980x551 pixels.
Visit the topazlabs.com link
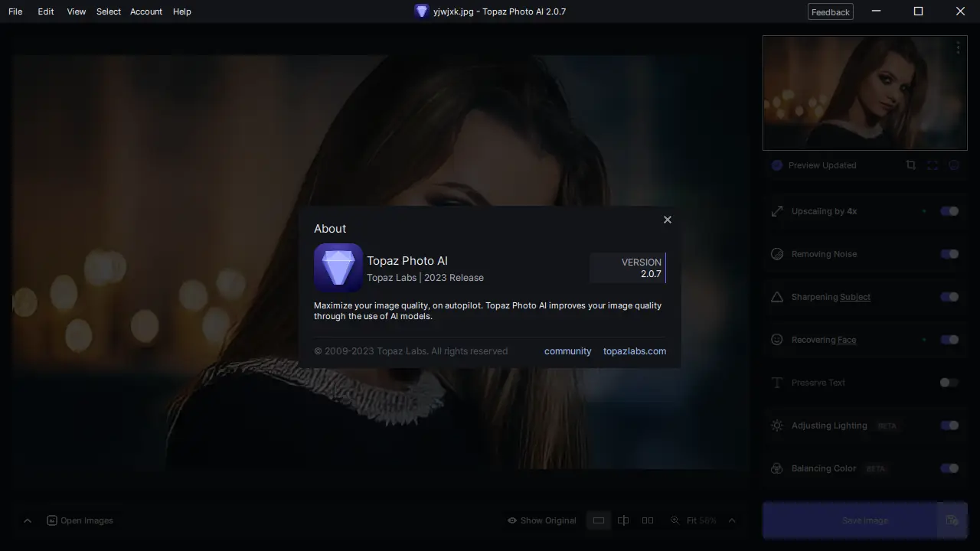[x=635, y=351]
